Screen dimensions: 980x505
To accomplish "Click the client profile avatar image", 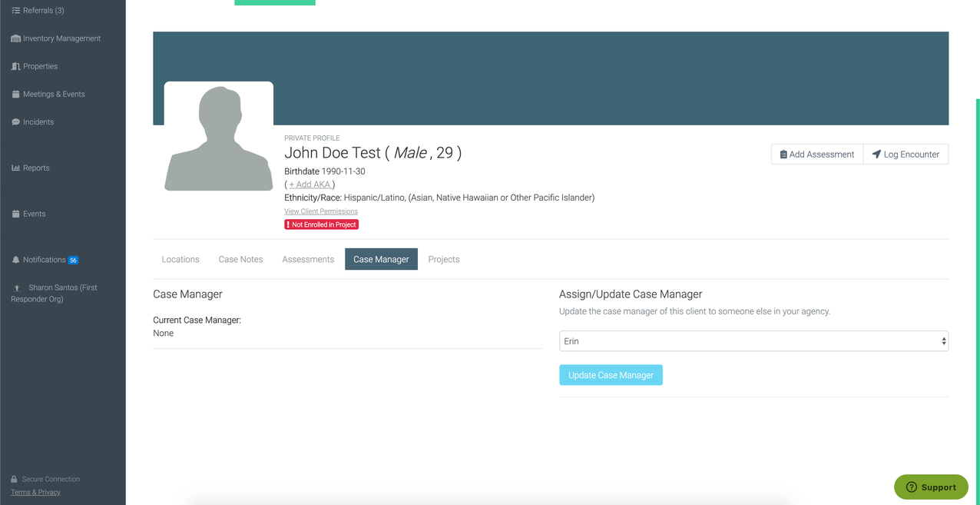I will 219,136.
